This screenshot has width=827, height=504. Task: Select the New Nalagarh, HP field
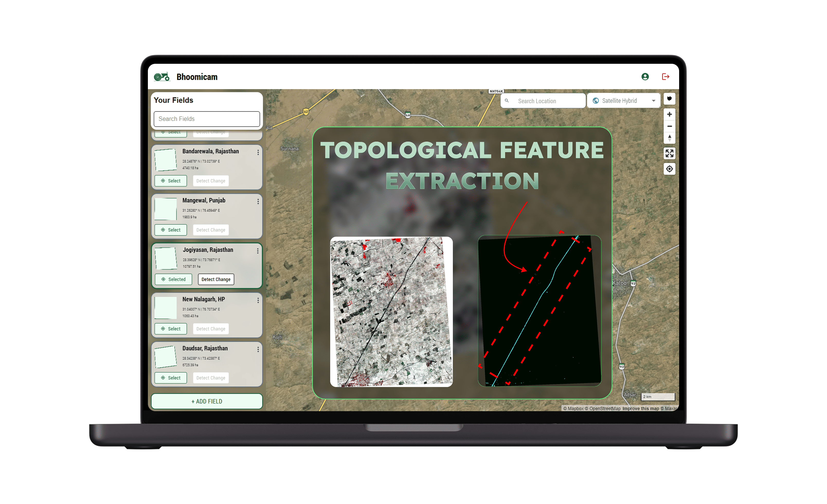click(x=170, y=329)
